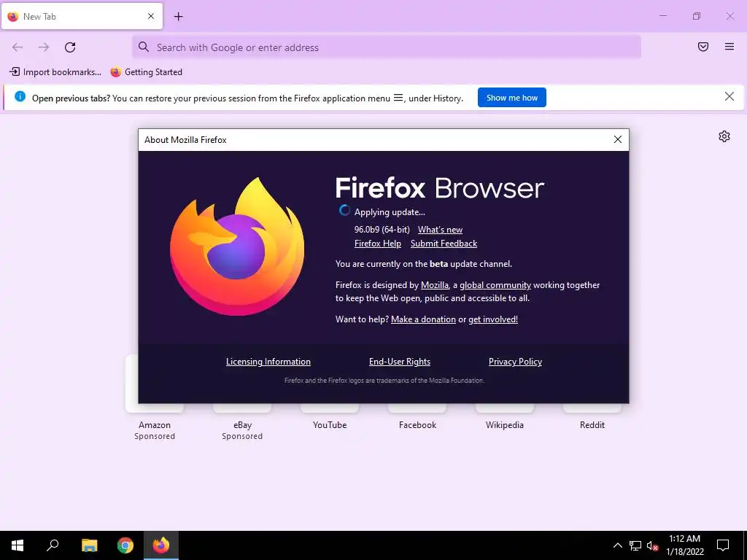747x560 pixels.
Task: Open the Save to Pocket icon
Action: point(703,47)
